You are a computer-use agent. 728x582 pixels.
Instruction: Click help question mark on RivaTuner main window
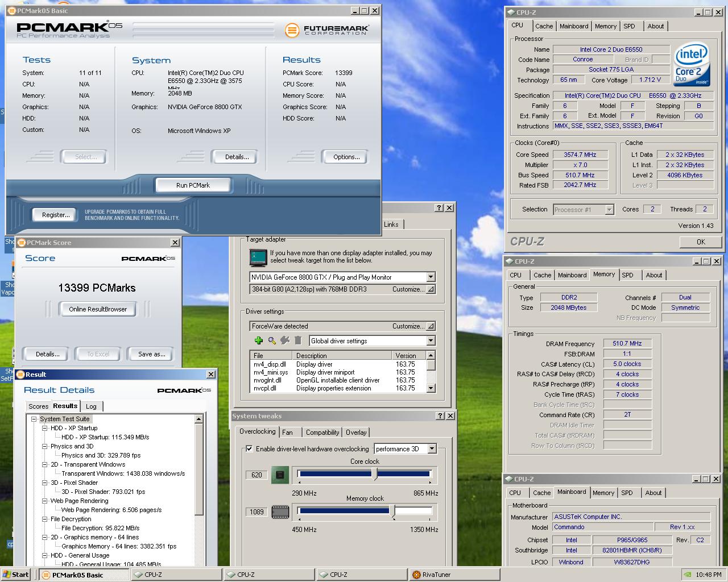[x=439, y=208]
